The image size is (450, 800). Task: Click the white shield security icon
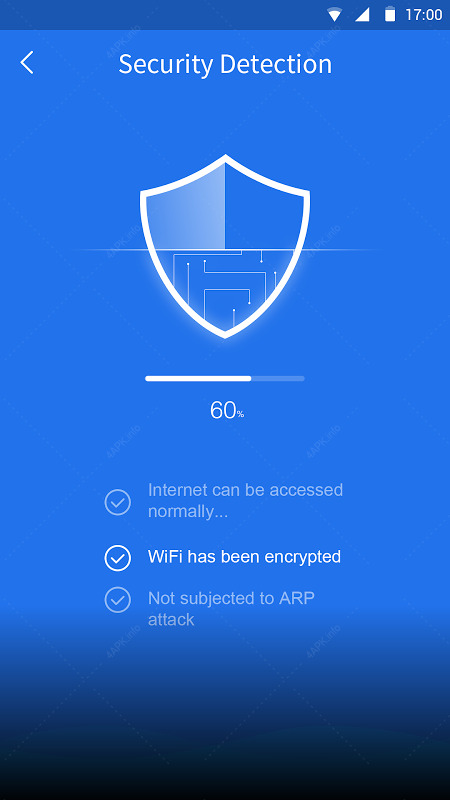point(224,246)
